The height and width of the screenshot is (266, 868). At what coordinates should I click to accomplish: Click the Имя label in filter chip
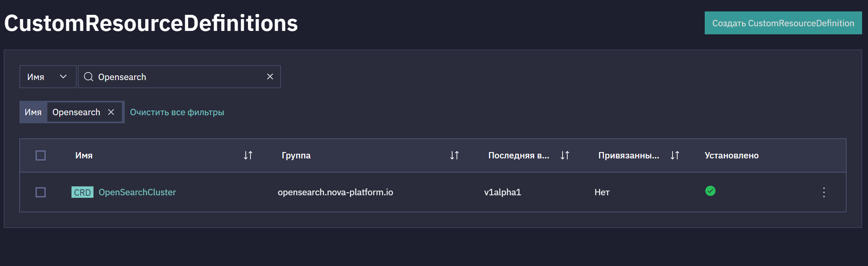point(33,112)
